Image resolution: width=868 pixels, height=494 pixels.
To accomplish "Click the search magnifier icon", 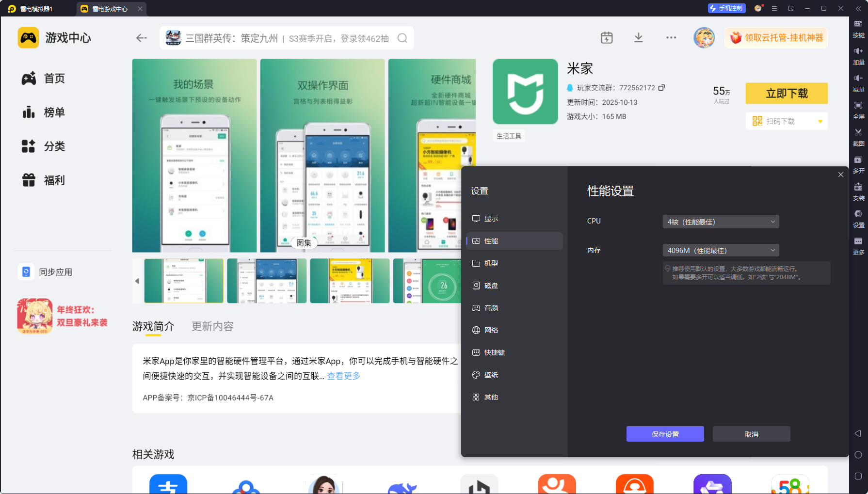I will point(402,38).
